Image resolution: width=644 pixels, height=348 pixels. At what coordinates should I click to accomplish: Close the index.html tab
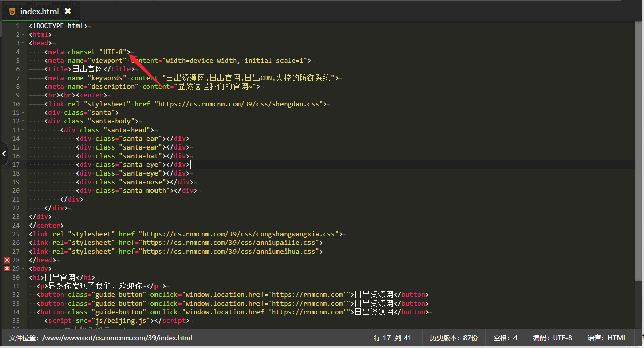68,11
